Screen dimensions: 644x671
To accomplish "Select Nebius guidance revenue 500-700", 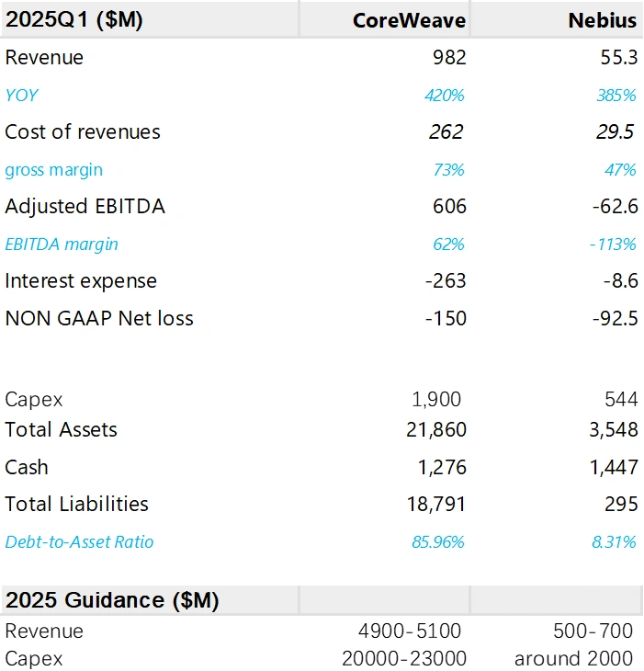I will (593, 631).
